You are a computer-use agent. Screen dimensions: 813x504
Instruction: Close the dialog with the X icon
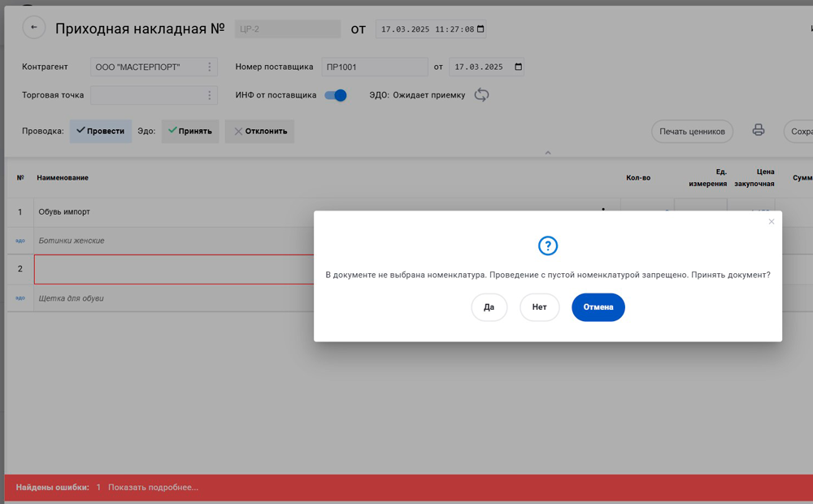coord(772,222)
